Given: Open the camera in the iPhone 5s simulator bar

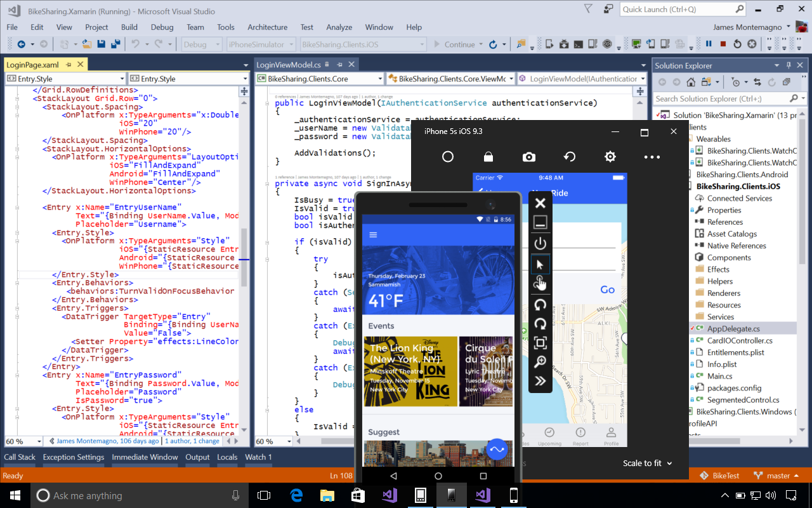Looking at the screenshot, I should click(x=529, y=156).
